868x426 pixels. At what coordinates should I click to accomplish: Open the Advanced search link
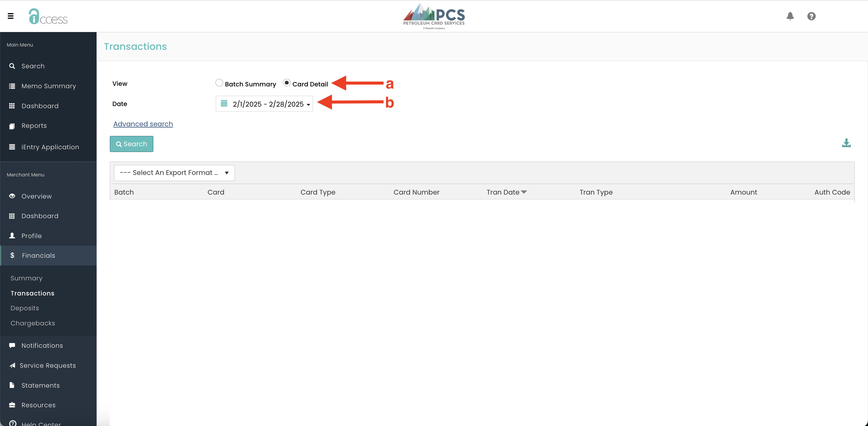click(143, 124)
